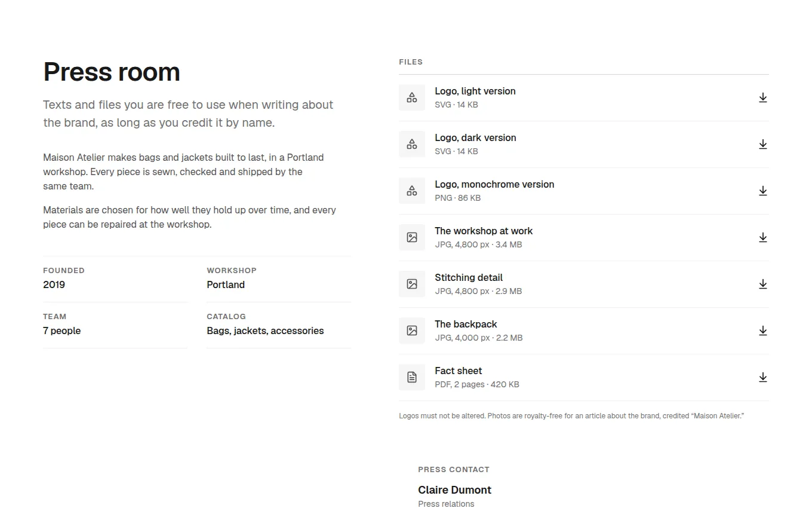Click the document icon beside Fact sheet
812x508 pixels.
point(412,377)
